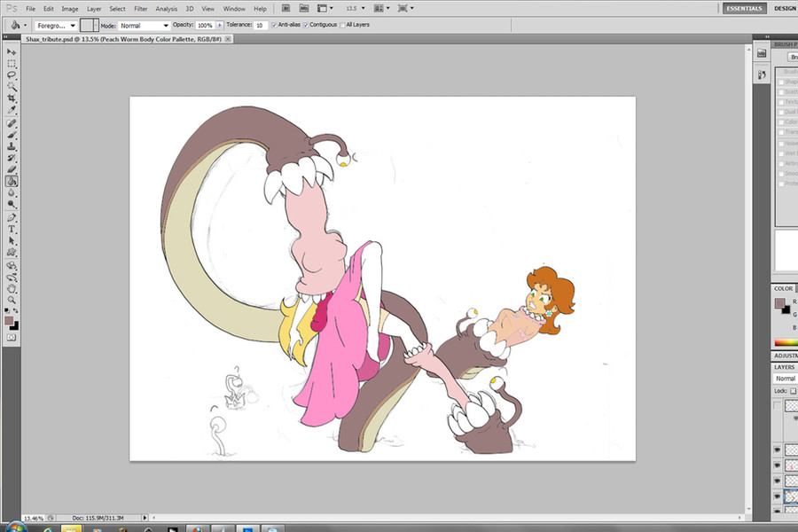Open the Filter menu

click(x=140, y=9)
